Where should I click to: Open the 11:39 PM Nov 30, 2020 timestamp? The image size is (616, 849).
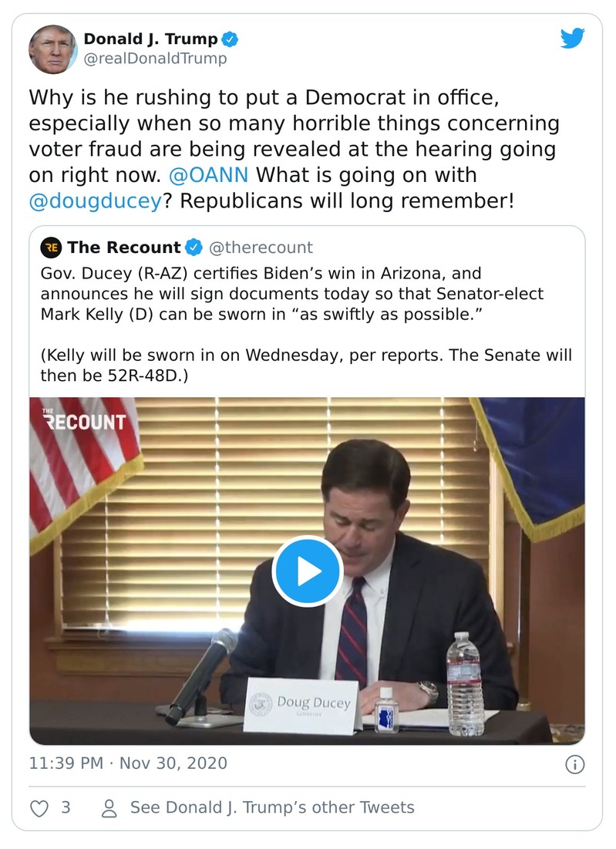pos(128,763)
